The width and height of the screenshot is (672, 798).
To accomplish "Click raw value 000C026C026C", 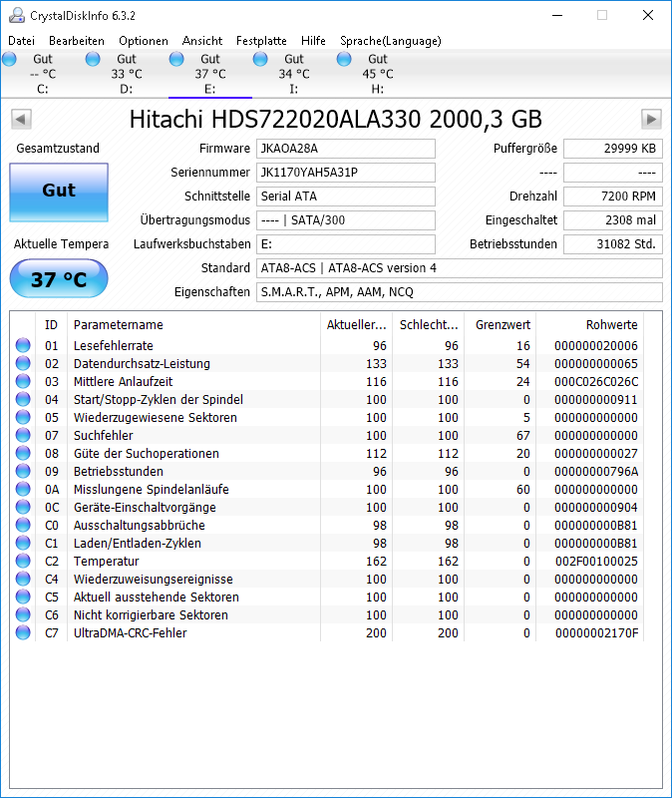I will (x=596, y=382).
